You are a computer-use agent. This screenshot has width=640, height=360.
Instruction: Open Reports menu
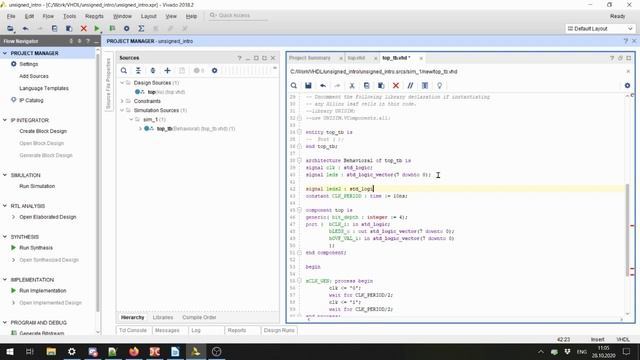tap(94, 16)
